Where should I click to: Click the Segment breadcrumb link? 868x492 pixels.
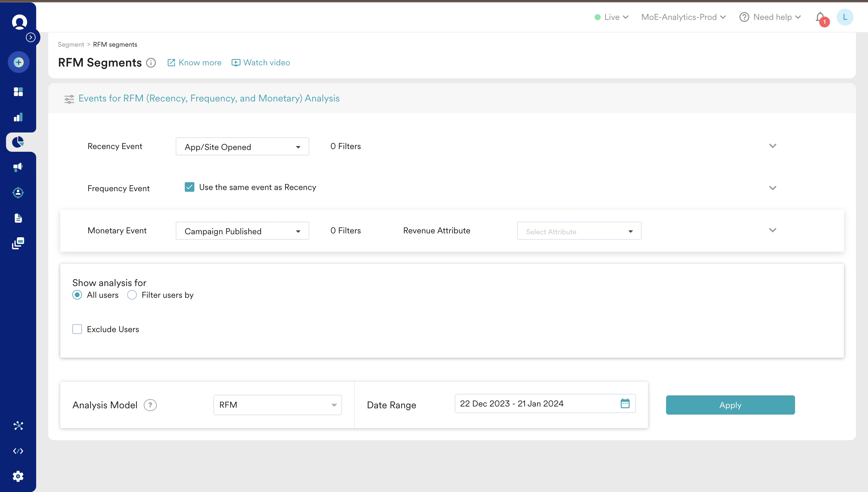pyautogui.click(x=71, y=45)
